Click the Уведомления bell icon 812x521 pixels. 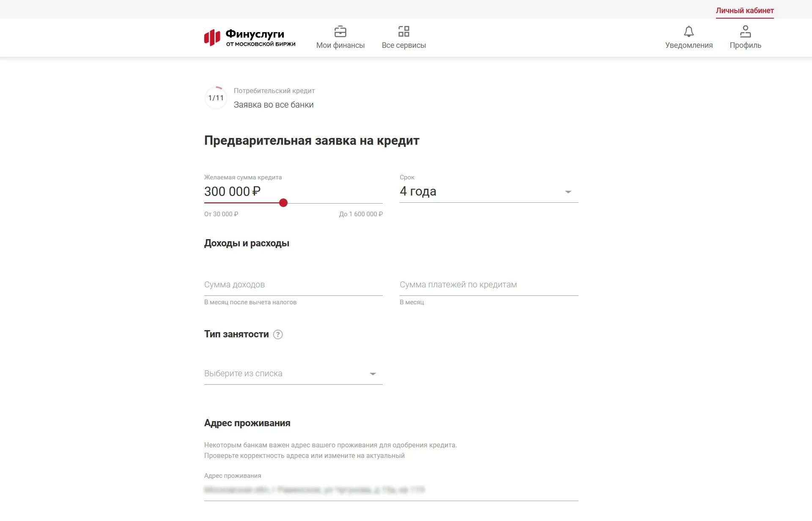(689, 32)
